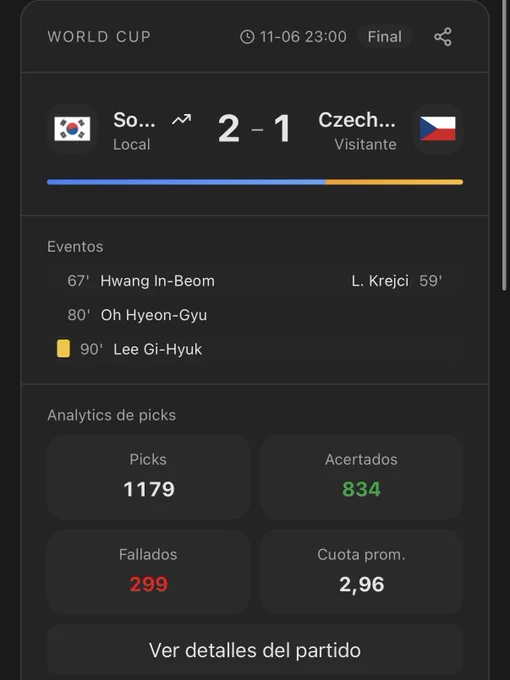The image size is (510, 680).
Task: Click the clock icon beside match time
Action: [x=247, y=37]
